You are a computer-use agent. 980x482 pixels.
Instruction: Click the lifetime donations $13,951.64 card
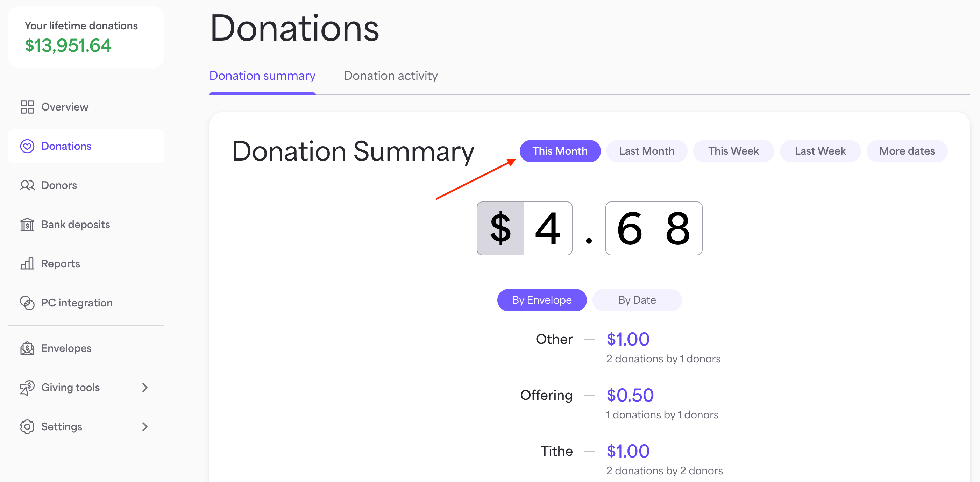86,37
